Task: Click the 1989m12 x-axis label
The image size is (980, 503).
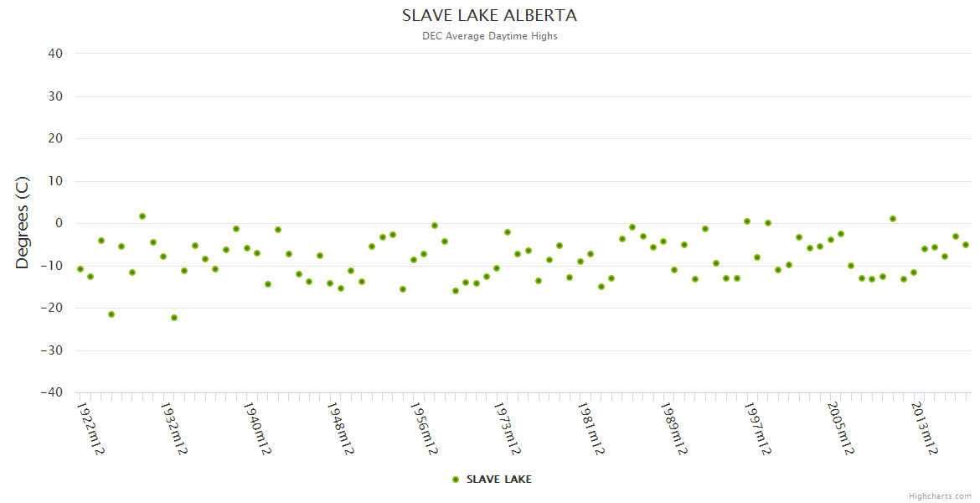Action: 673,428
